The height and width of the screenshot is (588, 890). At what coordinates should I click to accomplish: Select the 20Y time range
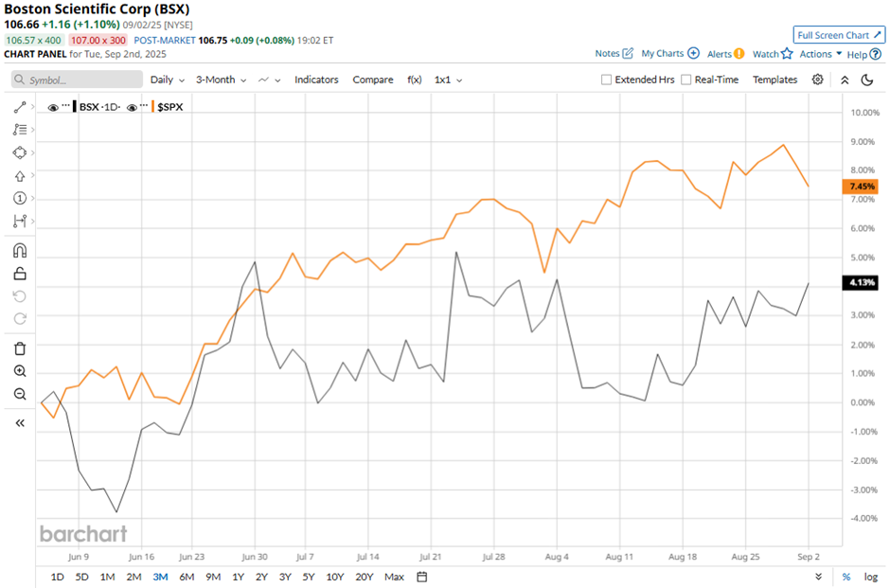click(x=364, y=577)
